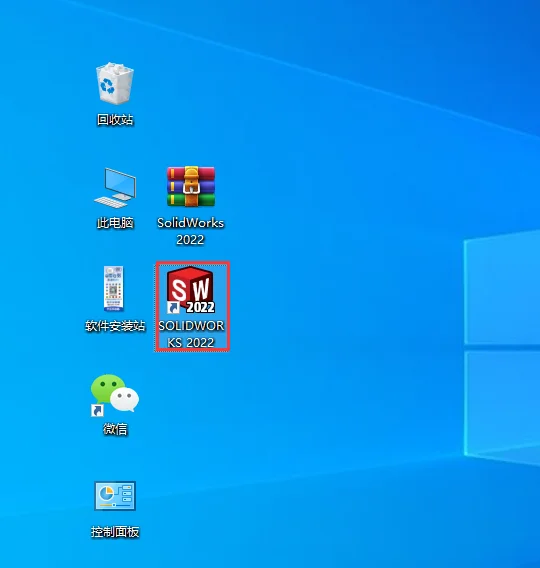Viewport: 540px width, 568px height.
Task: Select the WeChat (微信) shortcut icon
Action: click(114, 395)
